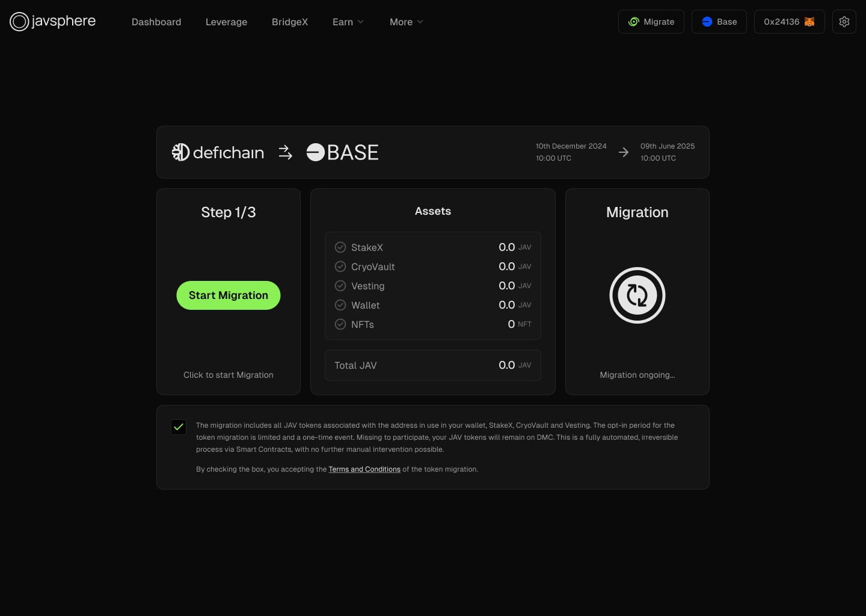Open the 0x24136 wallet account button

click(x=790, y=22)
